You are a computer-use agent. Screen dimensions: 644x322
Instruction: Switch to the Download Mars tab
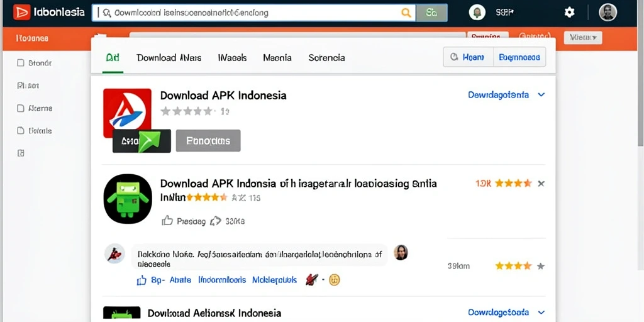[169, 58]
